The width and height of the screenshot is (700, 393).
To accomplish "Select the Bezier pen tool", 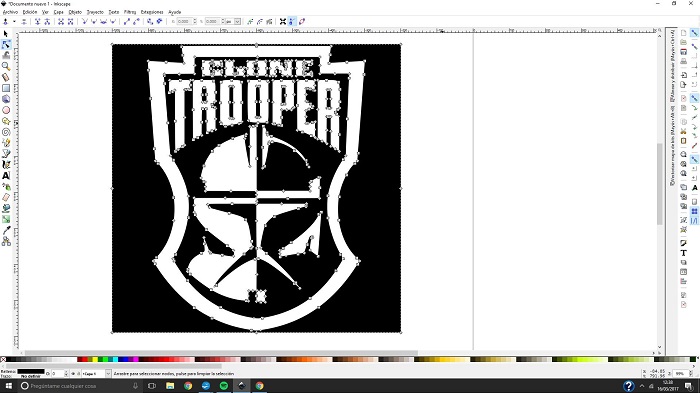I will pos(6,154).
